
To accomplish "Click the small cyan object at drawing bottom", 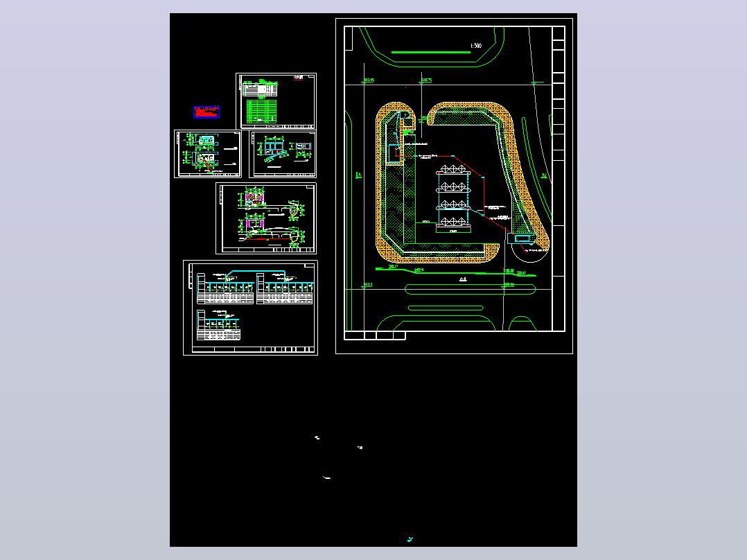I will 410,539.
